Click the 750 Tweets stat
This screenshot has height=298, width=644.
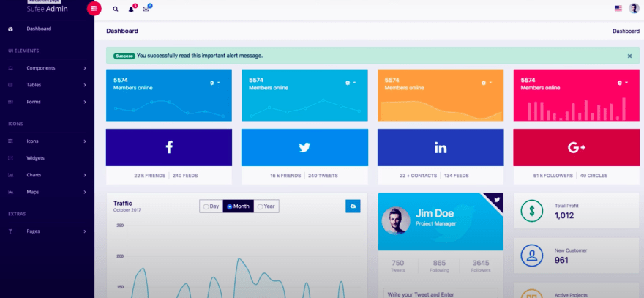398,266
